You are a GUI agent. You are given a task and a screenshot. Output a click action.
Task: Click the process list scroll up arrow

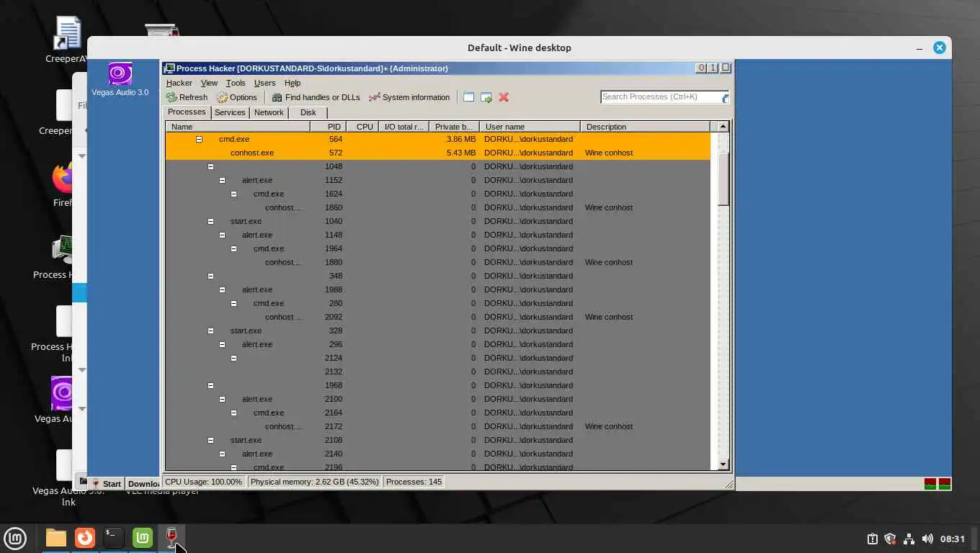(x=723, y=127)
